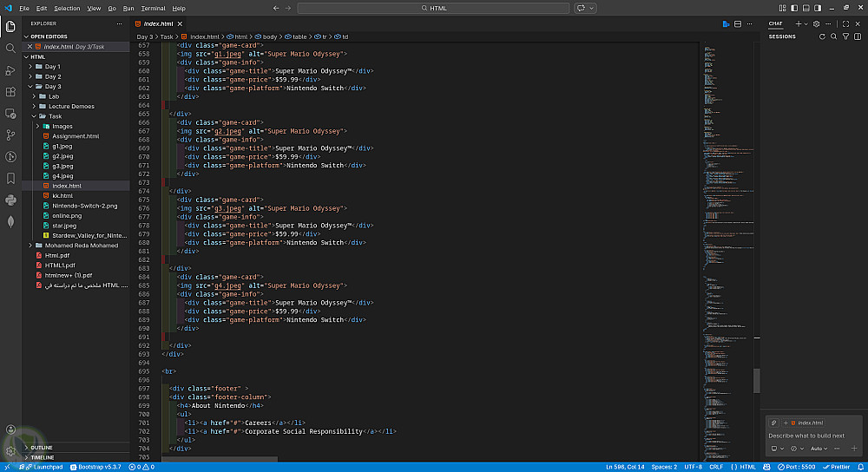
Task: Open the Bookmarks view in activity bar
Action: [10, 178]
